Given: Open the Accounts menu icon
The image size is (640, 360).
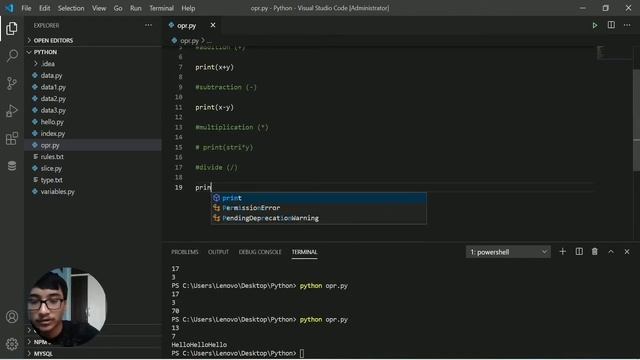Looking at the screenshot, I should tap(12, 317).
